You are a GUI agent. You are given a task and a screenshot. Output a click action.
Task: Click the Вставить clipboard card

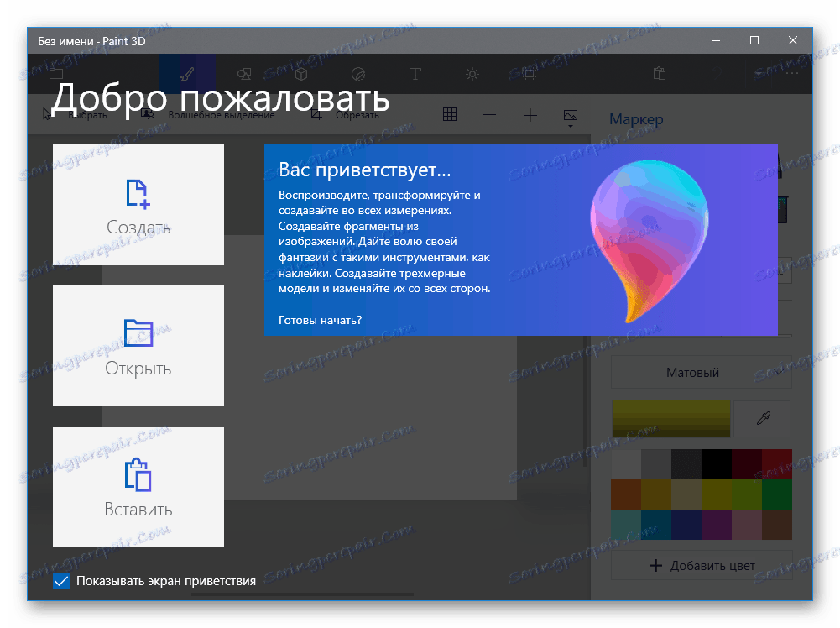coord(138,487)
